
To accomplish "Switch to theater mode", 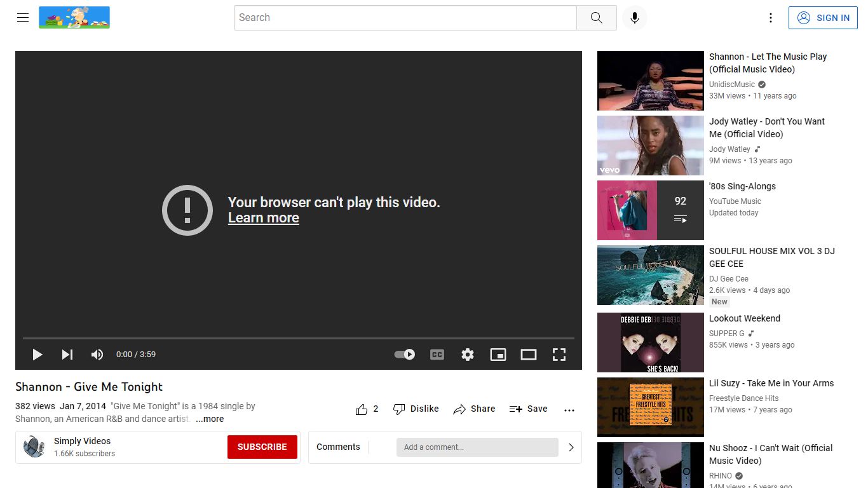I will pos(529,355).
